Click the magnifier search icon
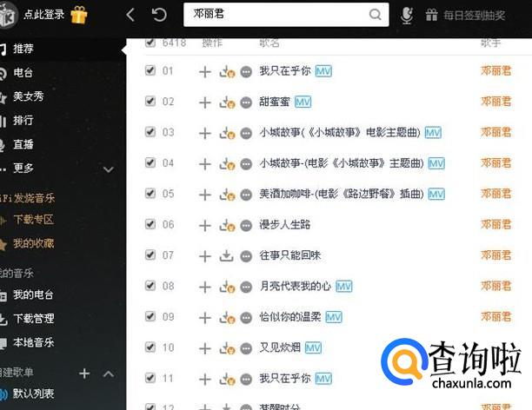The image size is (532, 410). point(375,14)
